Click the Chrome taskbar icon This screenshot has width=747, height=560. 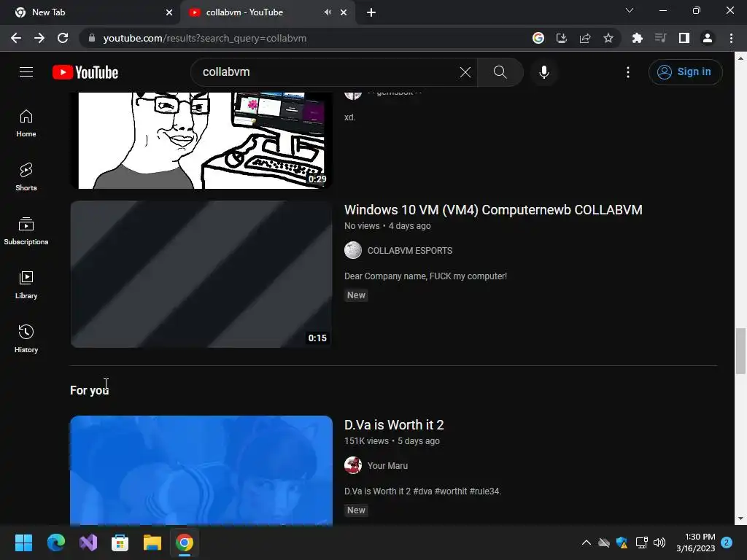pos(185,542)
